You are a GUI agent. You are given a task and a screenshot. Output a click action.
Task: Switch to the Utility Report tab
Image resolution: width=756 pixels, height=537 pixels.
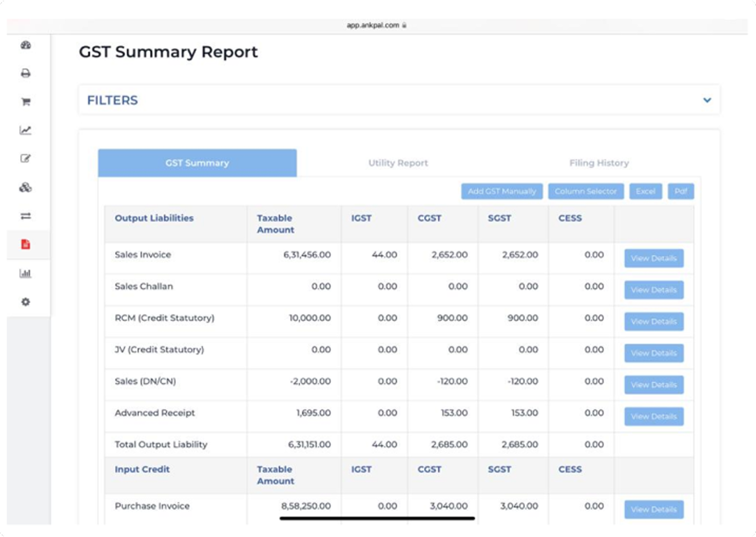(398, 163)
